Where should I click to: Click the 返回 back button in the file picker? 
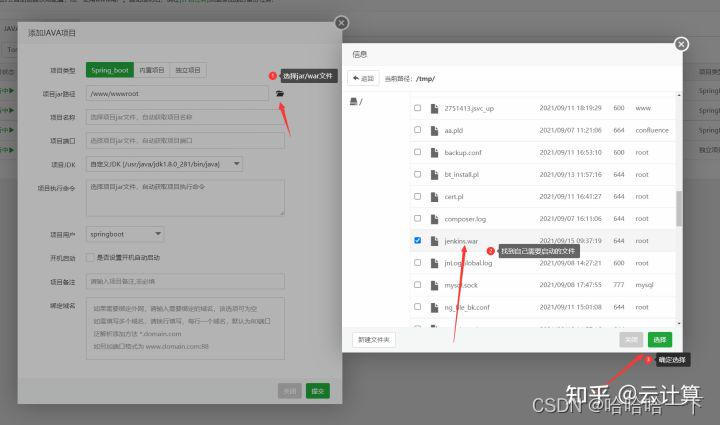point(363,78)
